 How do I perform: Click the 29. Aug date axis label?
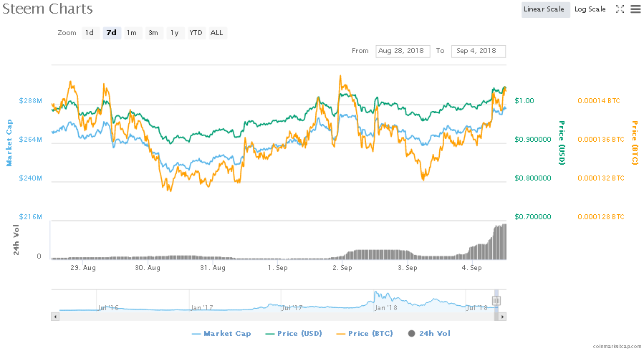tap(83, 268)
